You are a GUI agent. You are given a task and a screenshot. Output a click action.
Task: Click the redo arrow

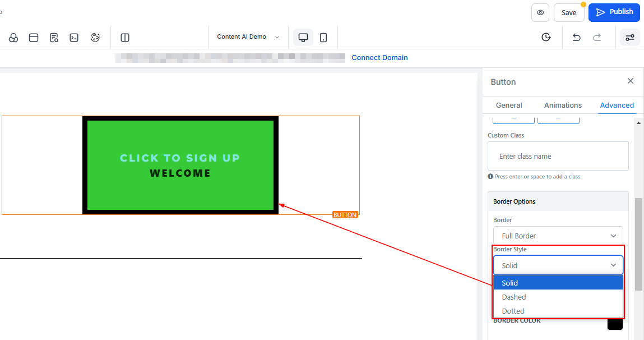[597, 38]
